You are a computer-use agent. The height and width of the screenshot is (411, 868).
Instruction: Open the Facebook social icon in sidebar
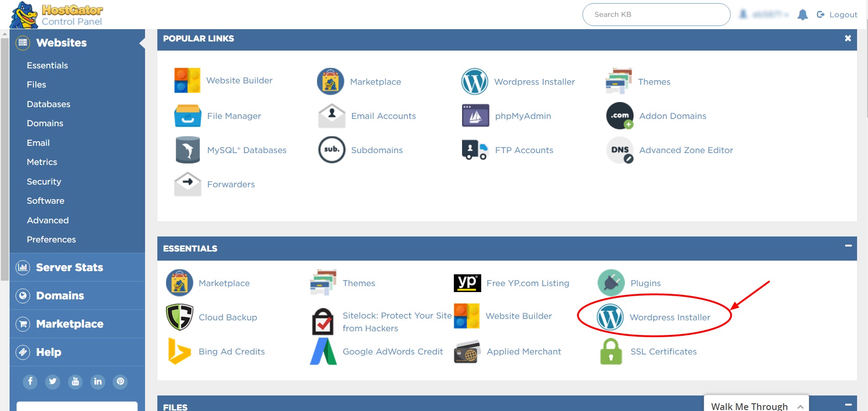click(x=30, y=381)
